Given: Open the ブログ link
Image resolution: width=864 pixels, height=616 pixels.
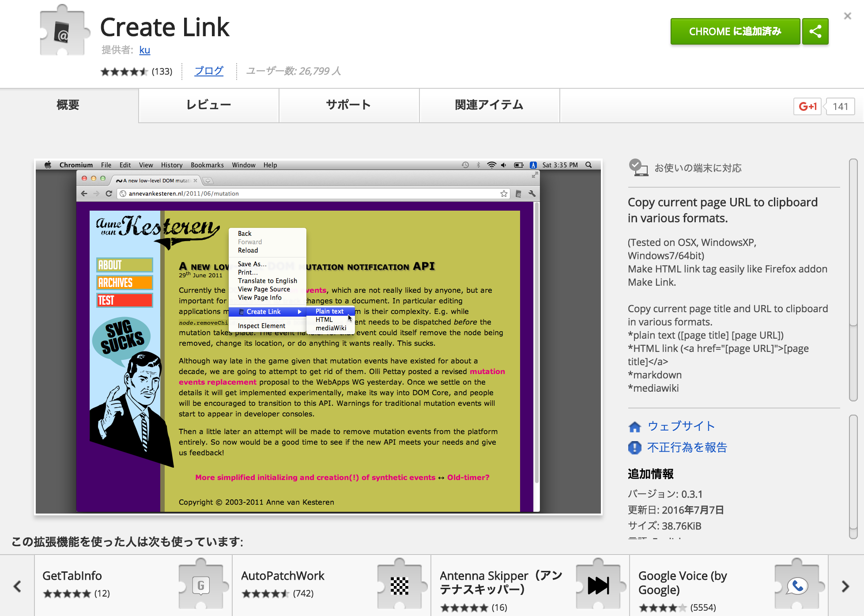Looking at the screenshot, I should point(209,71).
